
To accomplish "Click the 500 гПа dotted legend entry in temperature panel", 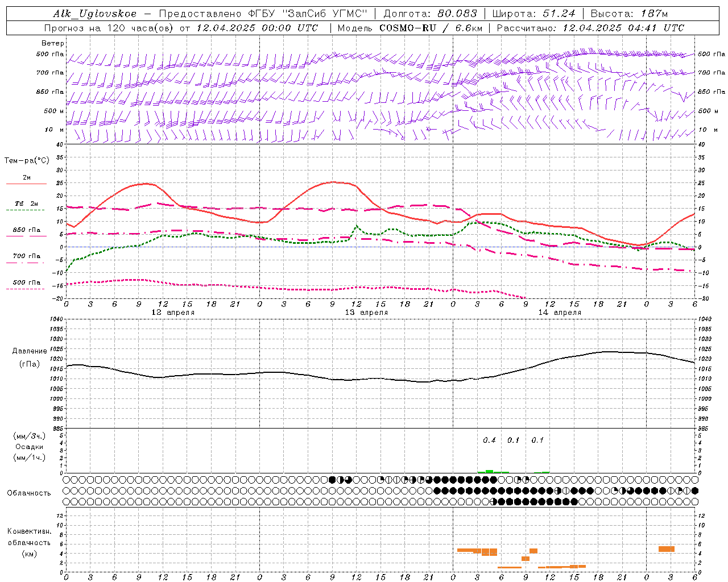I will [x=27, y=282].
